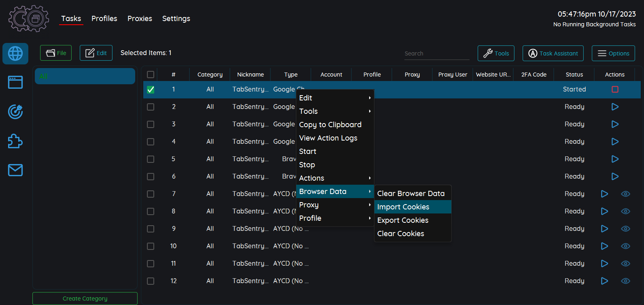Image resolution: width=644 pixels, height=305 pixels.
Task: Check the checkbox for task 2
Action: [x=151, y=107]
